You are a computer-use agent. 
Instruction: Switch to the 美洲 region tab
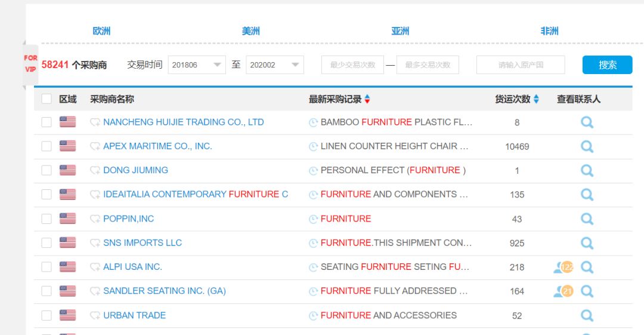(250, 31)
